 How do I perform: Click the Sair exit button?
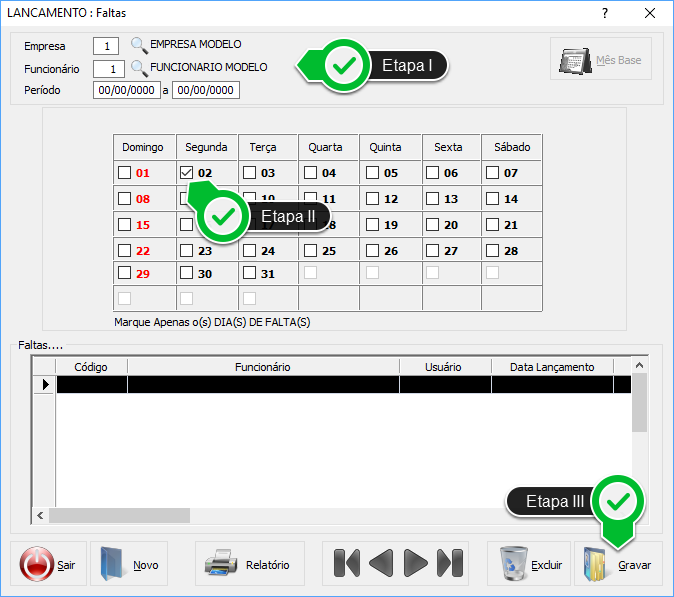click(48, 564)
